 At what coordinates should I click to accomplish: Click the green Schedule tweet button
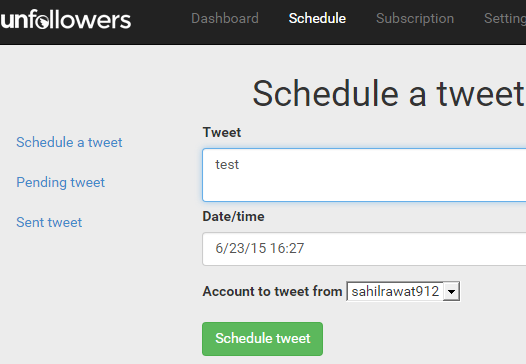click(262, 339)
